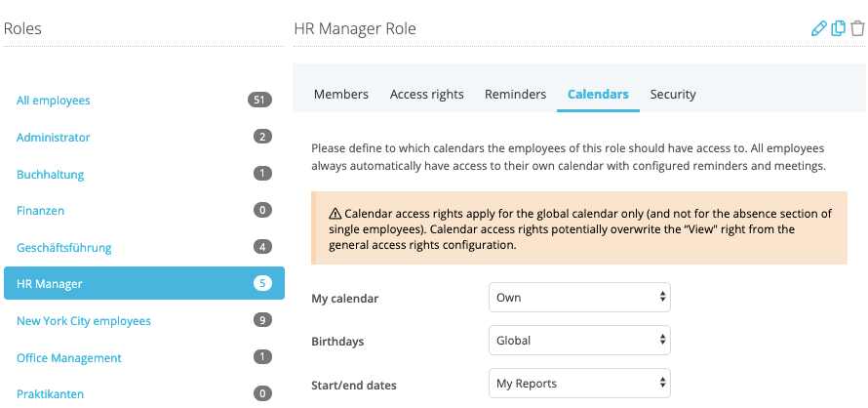The width and height of the screenshot is (868, 408).
Task: Open the Birthdays dropdown set to Global
Action: pyautogui.click(x=579, y=341)
